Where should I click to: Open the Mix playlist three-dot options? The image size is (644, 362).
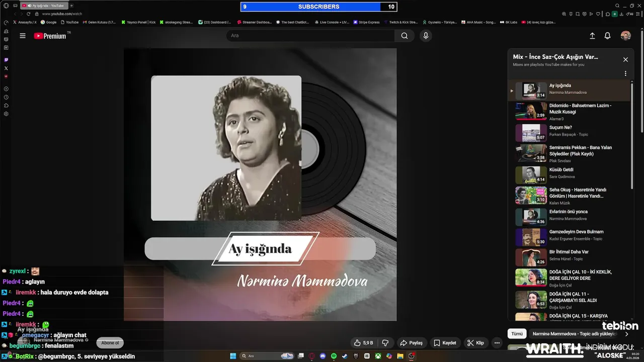(x=625, y=73)
